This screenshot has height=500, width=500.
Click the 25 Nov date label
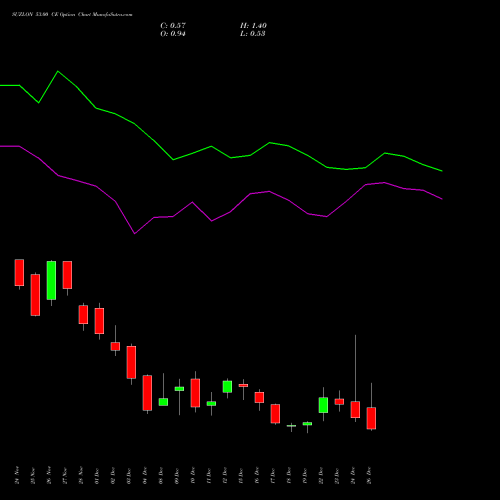pos(33,475)
